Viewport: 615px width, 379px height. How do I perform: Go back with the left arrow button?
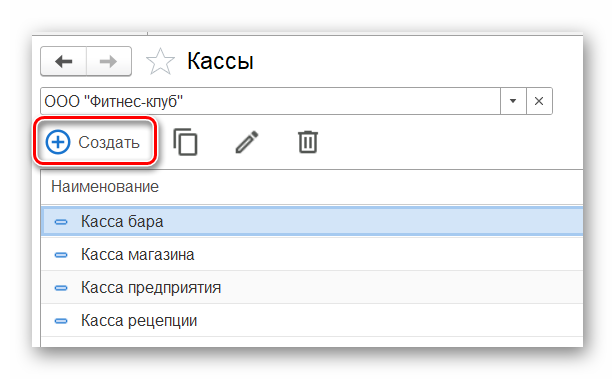coord(64,61)
